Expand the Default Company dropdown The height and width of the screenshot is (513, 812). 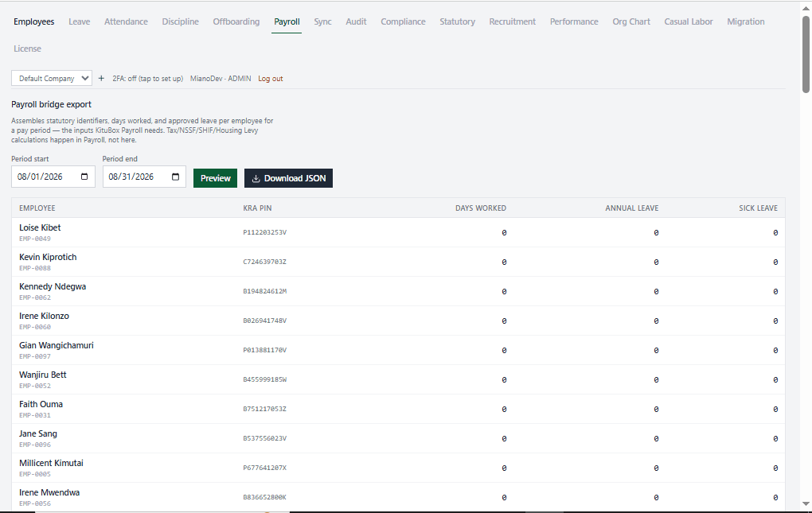(x=52, y=78)
